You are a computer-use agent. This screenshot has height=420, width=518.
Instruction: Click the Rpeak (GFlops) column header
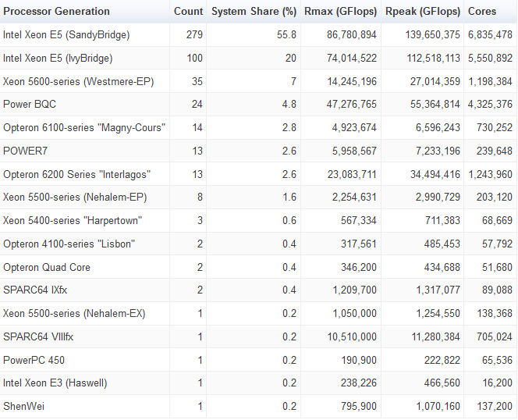pyautogui.click(x=423, y=11)
